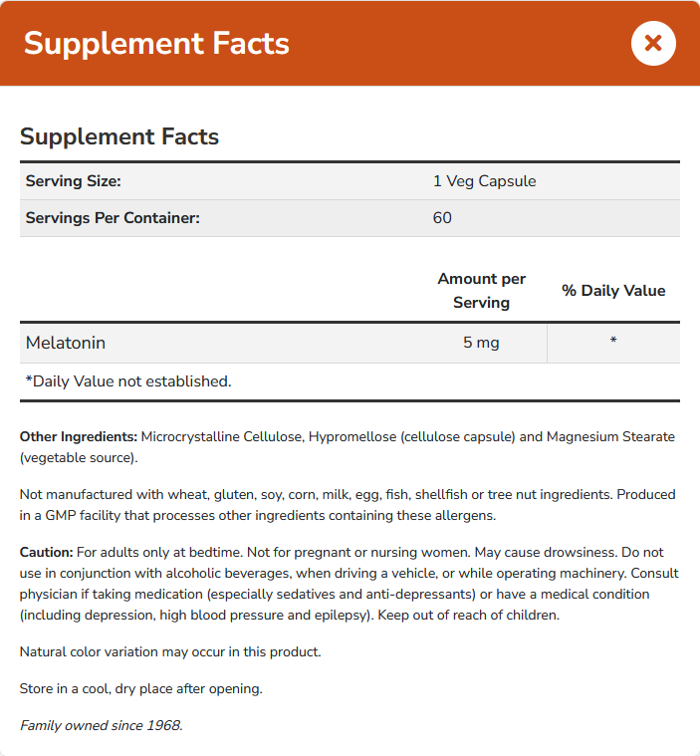
Task: Click the asterisk in Melatonin's Daily Value cell
Action: (613, 343)
